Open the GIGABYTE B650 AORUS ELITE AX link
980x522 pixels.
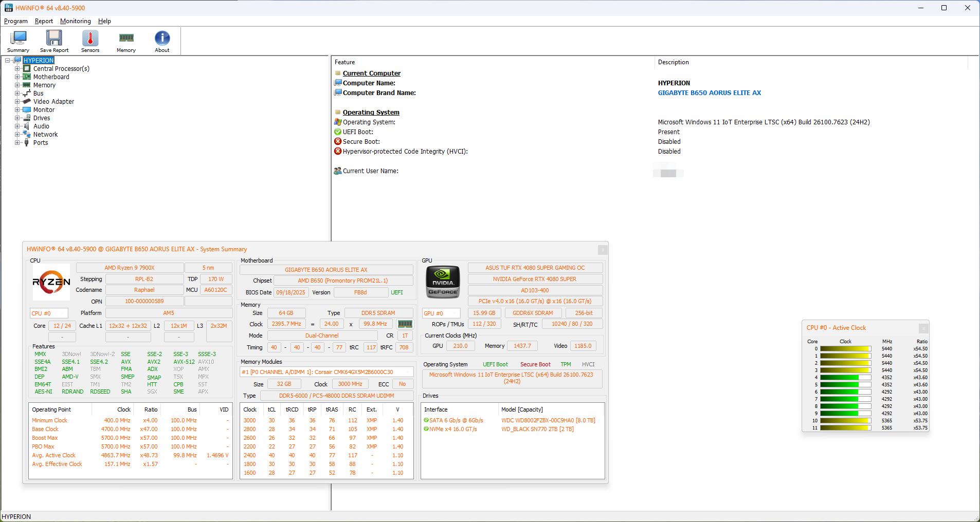[710, 93]
